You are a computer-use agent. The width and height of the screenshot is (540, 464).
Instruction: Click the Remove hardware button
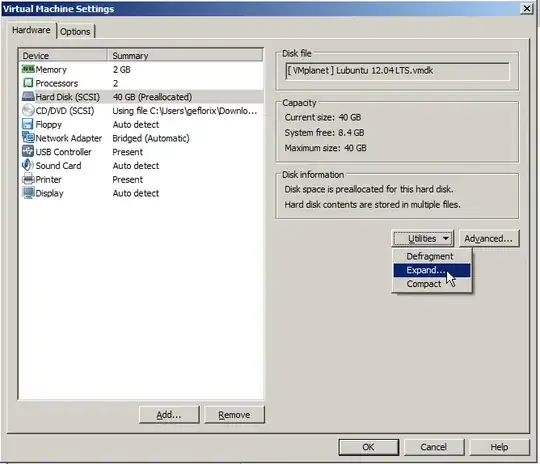point(235,415)
